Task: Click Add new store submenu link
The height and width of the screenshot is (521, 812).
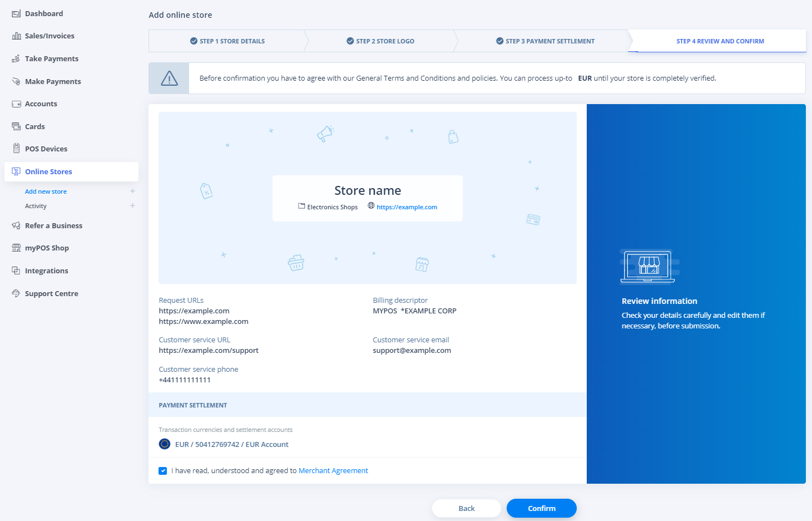Action: click(46, 191)
